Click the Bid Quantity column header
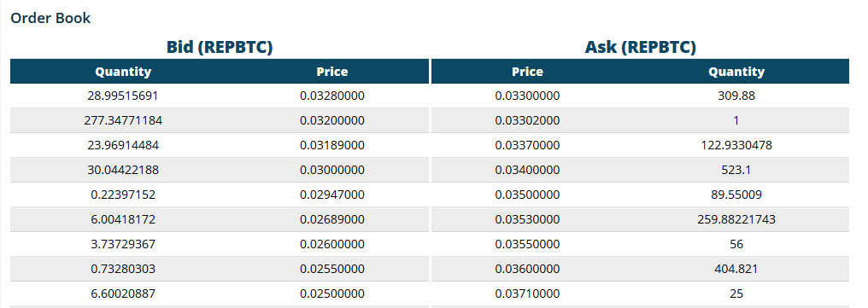The height and width of the screenshot is (308, 868). pos(123,72)
